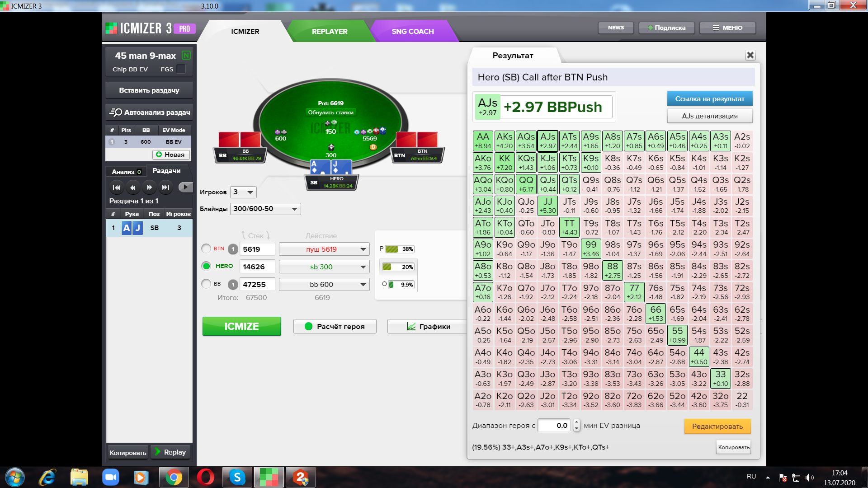The height and width of the screenshot is (488, 868).
Task: Open the HERO action dropdown sb 300
Action: click(324, 267)
